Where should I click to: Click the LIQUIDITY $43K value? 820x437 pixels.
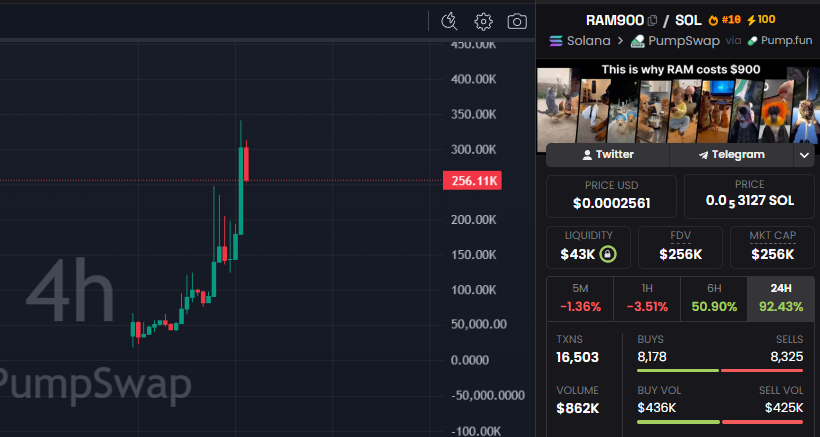[x=578, y=255]
